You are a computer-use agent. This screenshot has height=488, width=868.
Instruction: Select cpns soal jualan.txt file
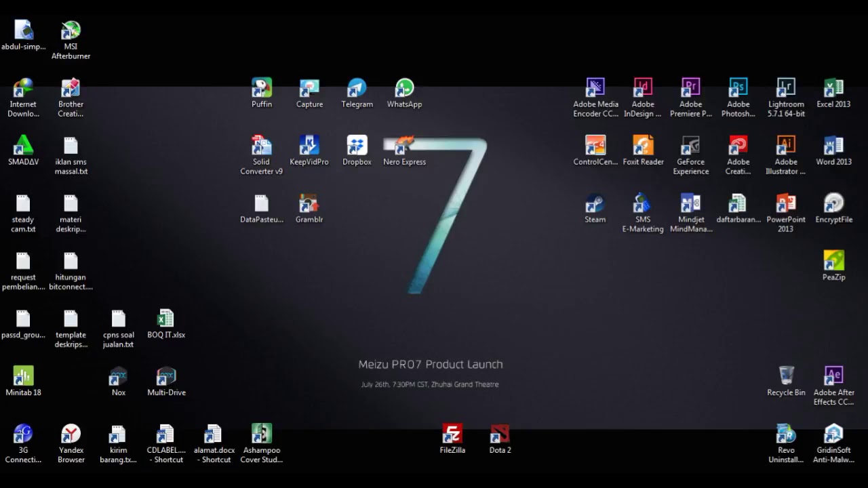(119, 319)
